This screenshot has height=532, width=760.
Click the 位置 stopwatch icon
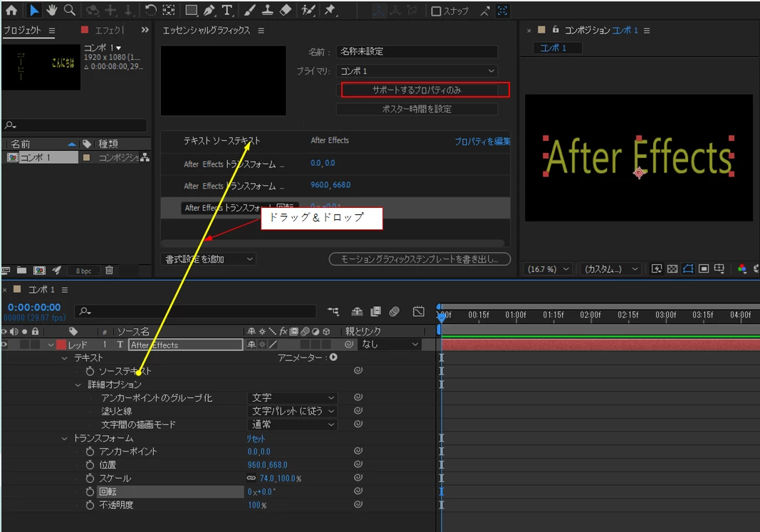(90, 464)
